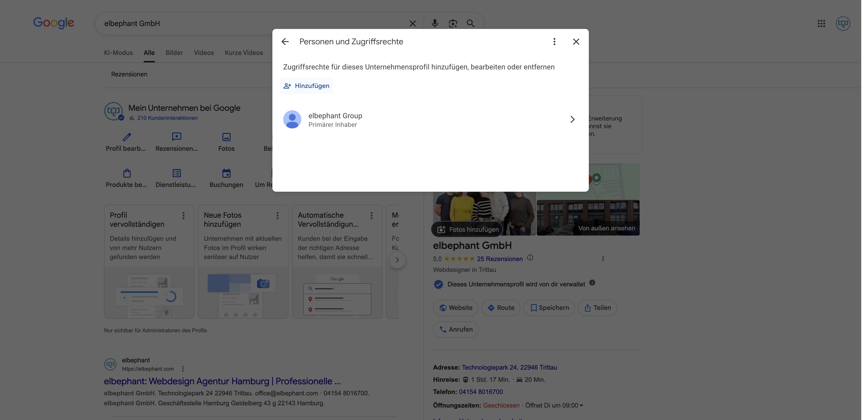Open options for Automatische Vervollständigung card
This screenshot has height=420, width=868.
[371, 216]
